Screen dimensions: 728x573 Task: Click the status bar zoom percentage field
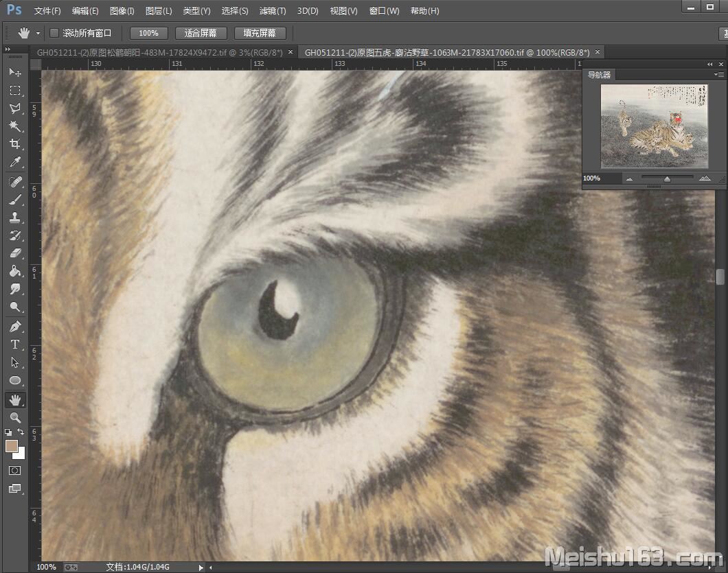tap(47, 567)
